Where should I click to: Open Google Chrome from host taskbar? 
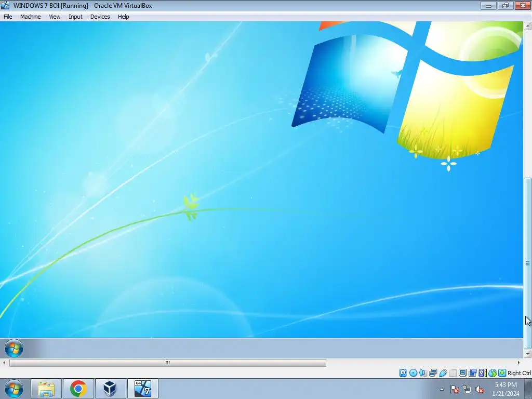click(78, 389)
